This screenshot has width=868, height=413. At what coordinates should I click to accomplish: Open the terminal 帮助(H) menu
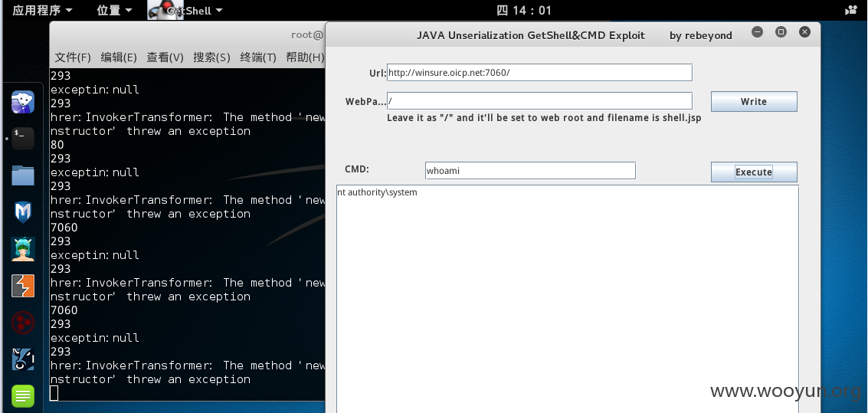pos(305,57)
